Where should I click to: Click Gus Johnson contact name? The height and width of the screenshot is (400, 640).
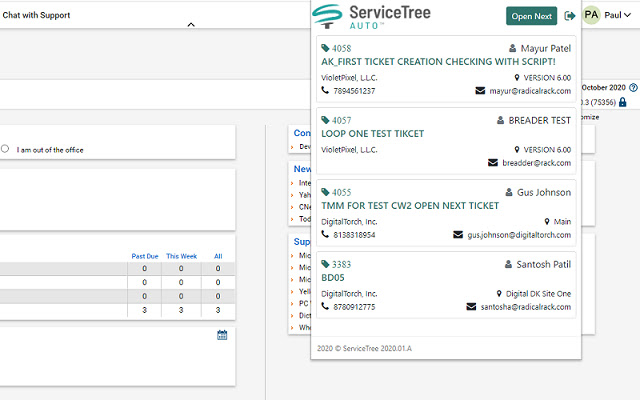coord(544,192)
